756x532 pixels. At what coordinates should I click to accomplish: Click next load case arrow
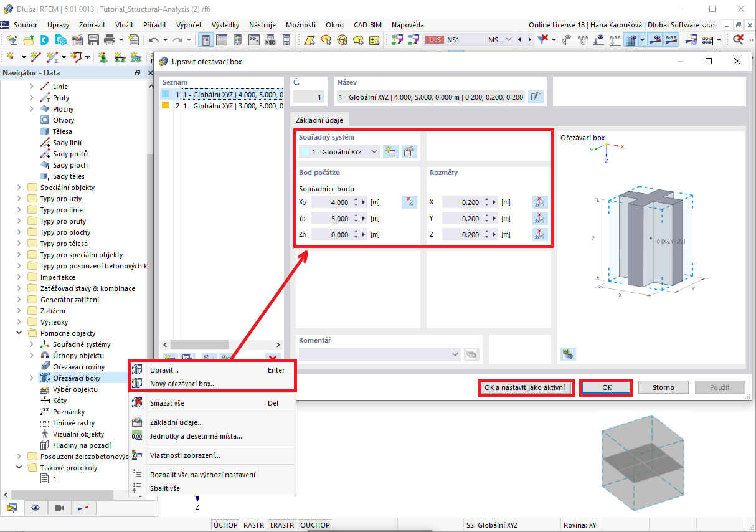[529, 40]
